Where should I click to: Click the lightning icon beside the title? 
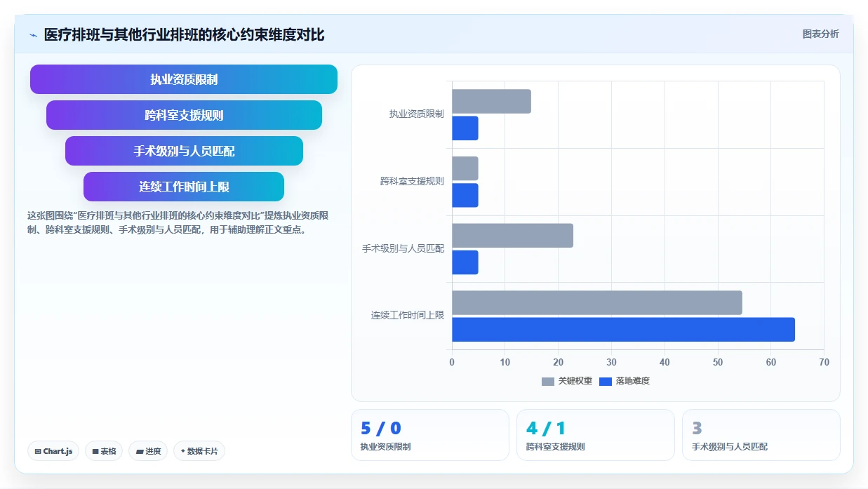33,35
